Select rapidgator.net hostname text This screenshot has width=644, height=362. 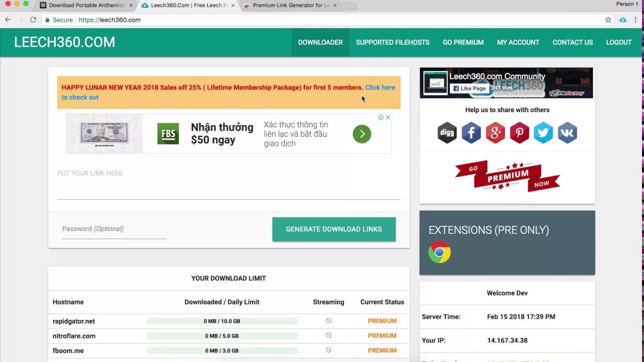[x=74, y=321]
